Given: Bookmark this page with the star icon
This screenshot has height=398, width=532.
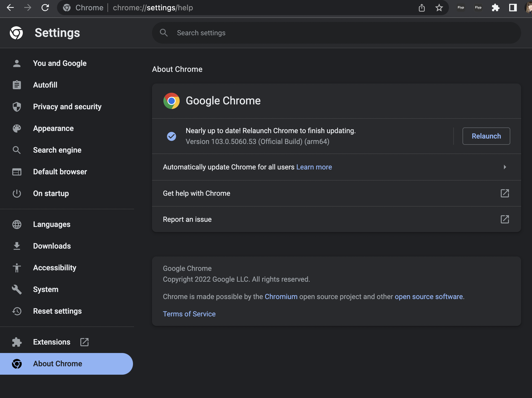Looking at the screenshot, I should coord(439,8).
